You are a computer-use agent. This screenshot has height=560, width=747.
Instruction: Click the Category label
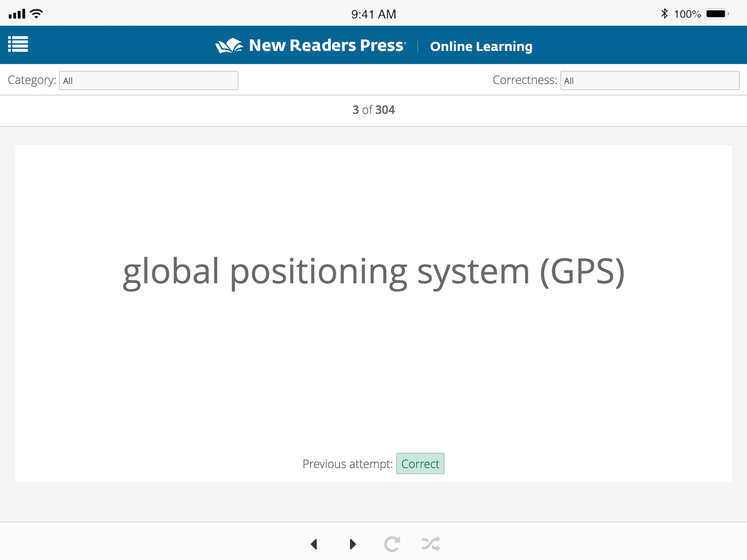click(x=32, y=80)
